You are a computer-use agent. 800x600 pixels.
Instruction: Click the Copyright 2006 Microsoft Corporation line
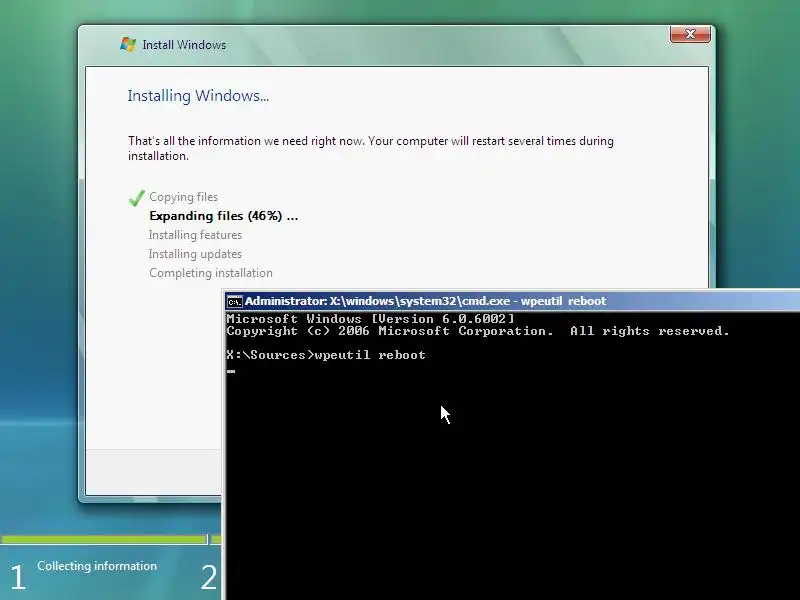(x=478, y=331)
